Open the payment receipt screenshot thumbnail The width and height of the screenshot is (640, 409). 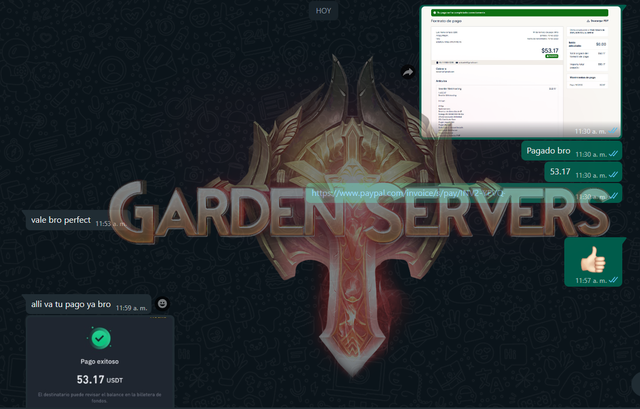pos(521,72)
